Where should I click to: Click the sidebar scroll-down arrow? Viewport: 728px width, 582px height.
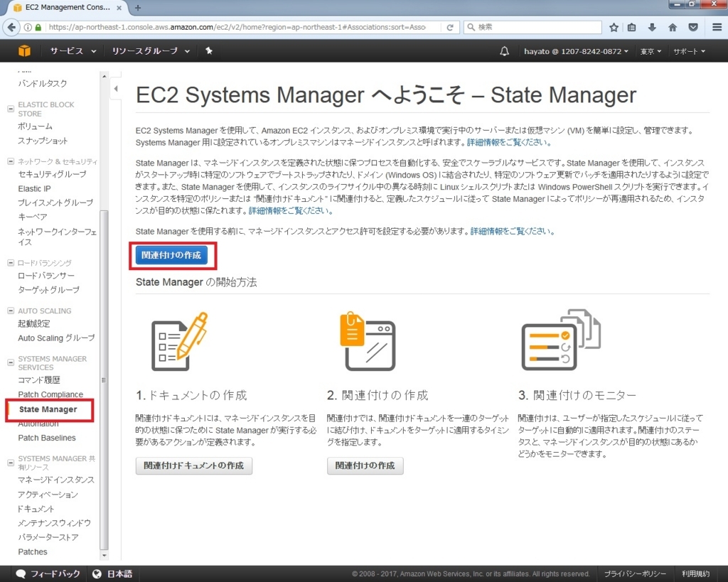pyautogui.click(x=104, y=555)
